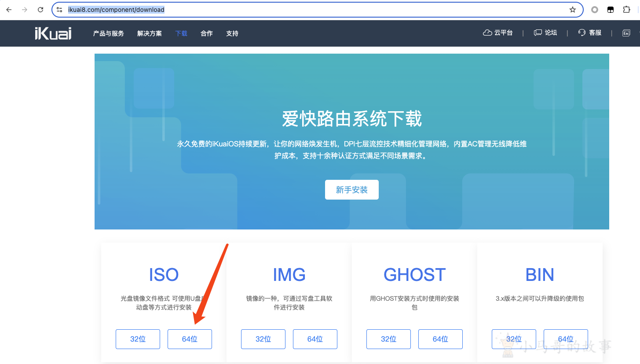Download the BIN 32位 version
Screen dimensions: 640x364
tap(514, 339)
